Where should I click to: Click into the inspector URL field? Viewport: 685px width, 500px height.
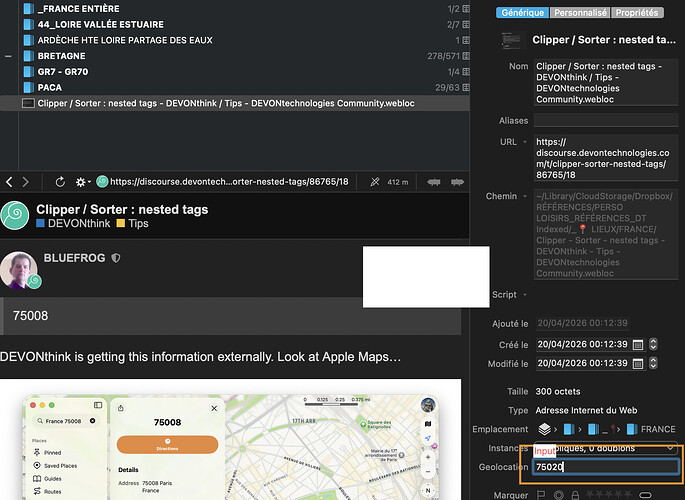coord(605,158)
